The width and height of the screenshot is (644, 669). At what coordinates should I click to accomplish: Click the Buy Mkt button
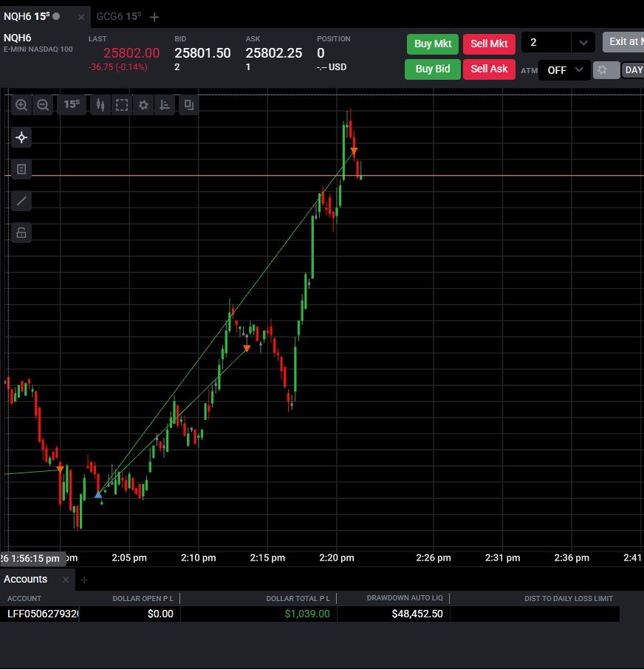(432, 44)
